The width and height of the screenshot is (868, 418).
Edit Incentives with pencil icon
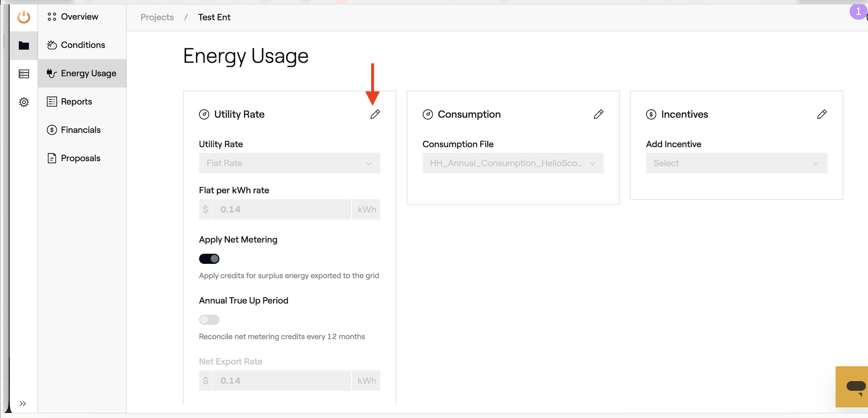click(822, 114)
